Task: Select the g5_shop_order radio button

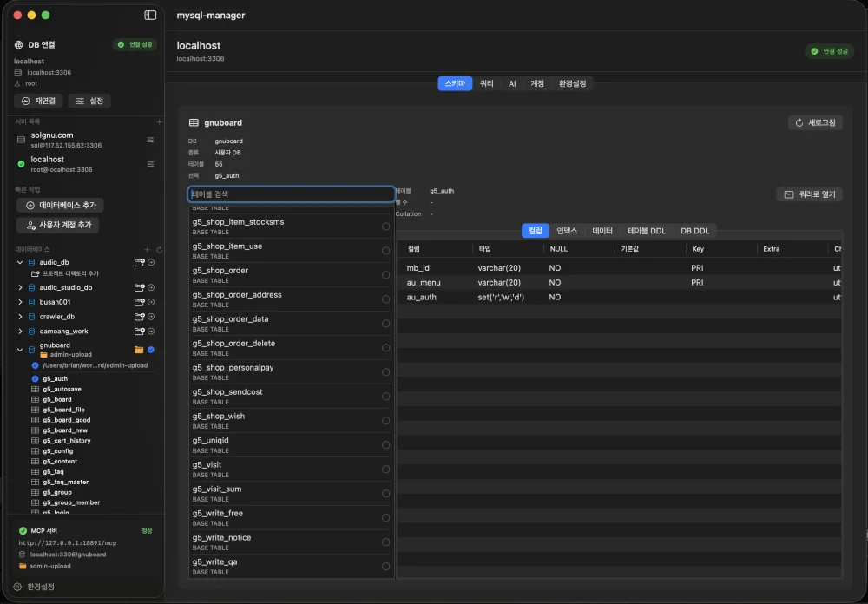Action: click(386, 275)
